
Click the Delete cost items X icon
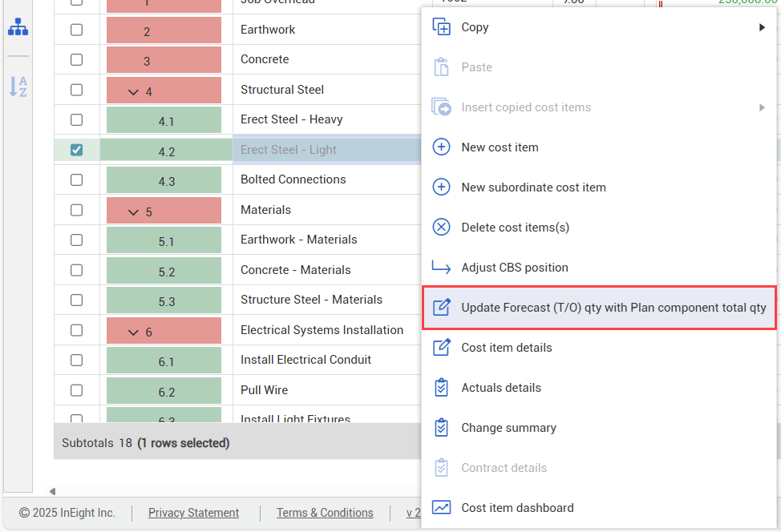pos(441,228)
